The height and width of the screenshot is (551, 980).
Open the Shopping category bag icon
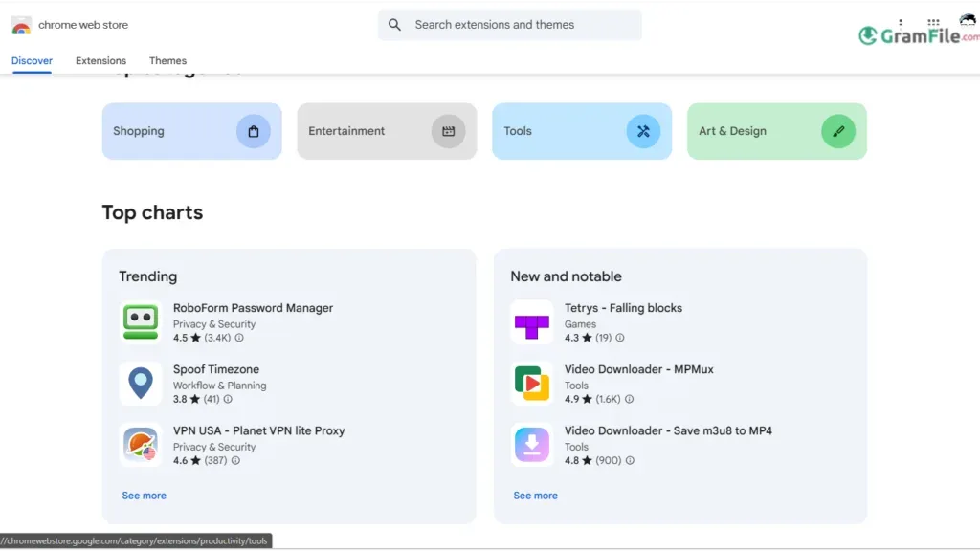(253, 131)
